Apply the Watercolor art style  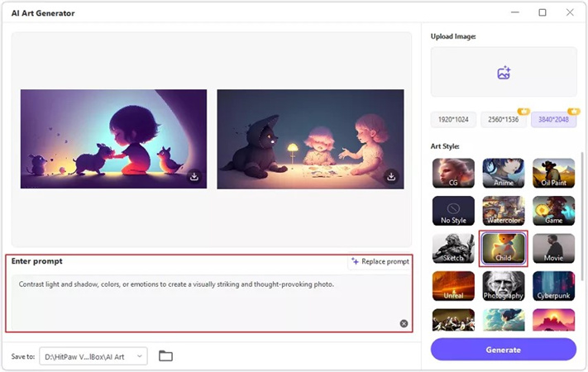503,211
